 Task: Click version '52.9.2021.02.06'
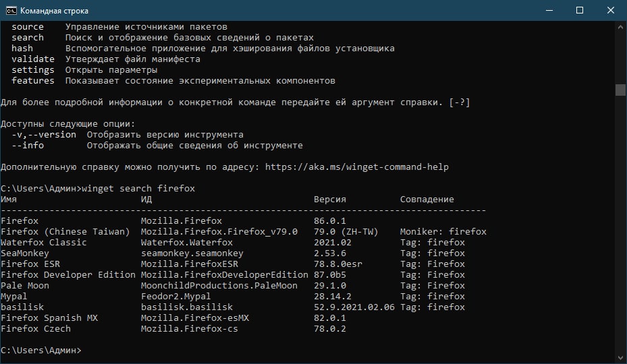tap(354, 307)
